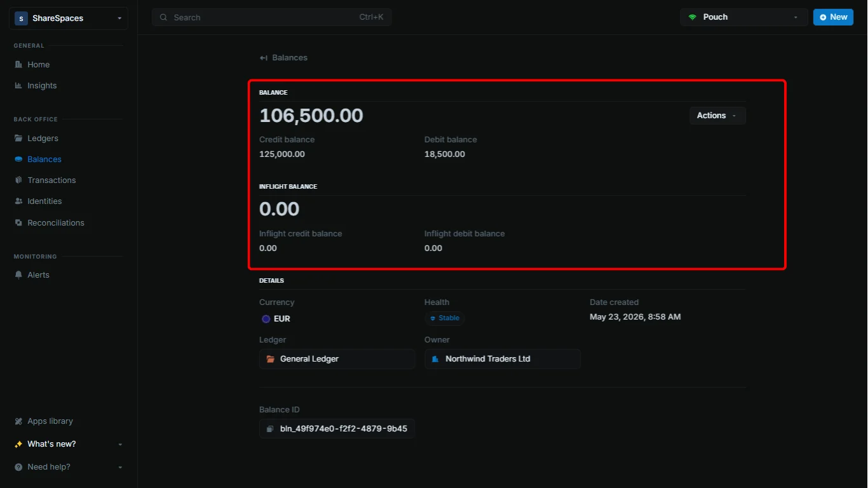Click the ShareSpaces S logo avatar
Screen dimensions: 868x488
coord(21,18)
